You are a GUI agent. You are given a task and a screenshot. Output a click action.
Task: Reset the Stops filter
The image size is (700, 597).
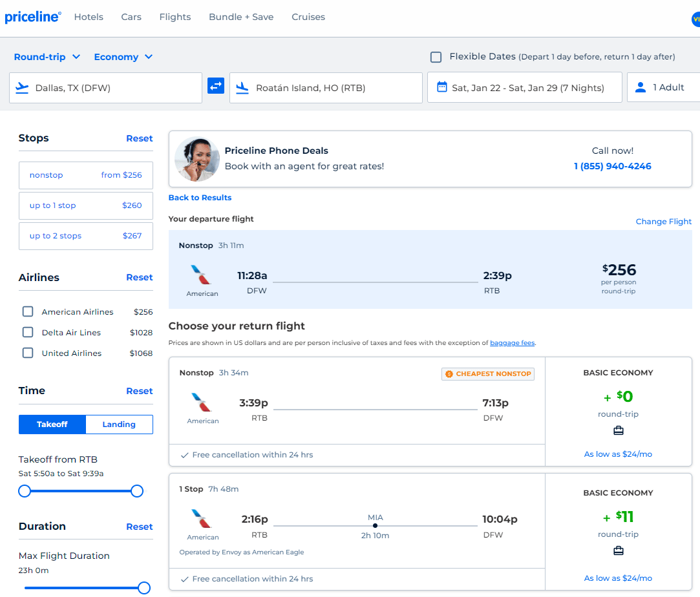coord(139,138)
